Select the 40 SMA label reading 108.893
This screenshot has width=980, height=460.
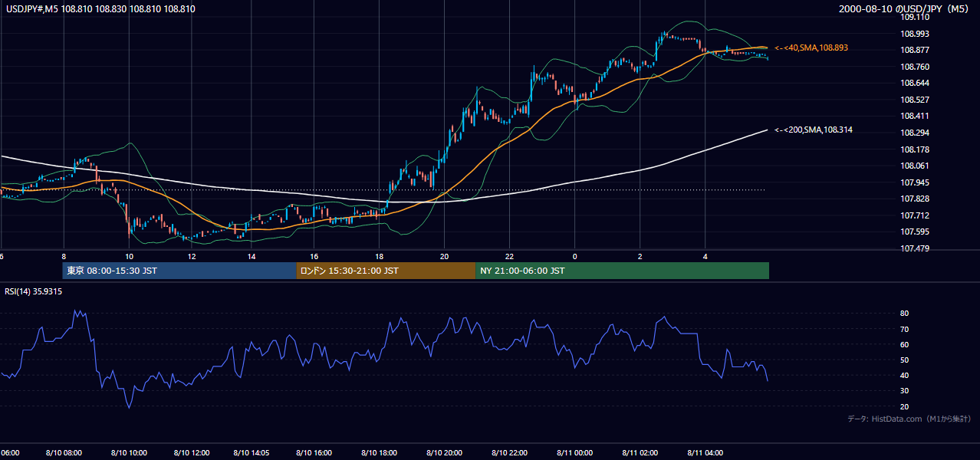811,48
